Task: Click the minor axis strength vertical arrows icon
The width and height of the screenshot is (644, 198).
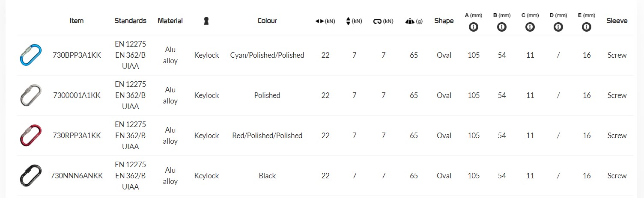Action: click(x=348, y=21)
